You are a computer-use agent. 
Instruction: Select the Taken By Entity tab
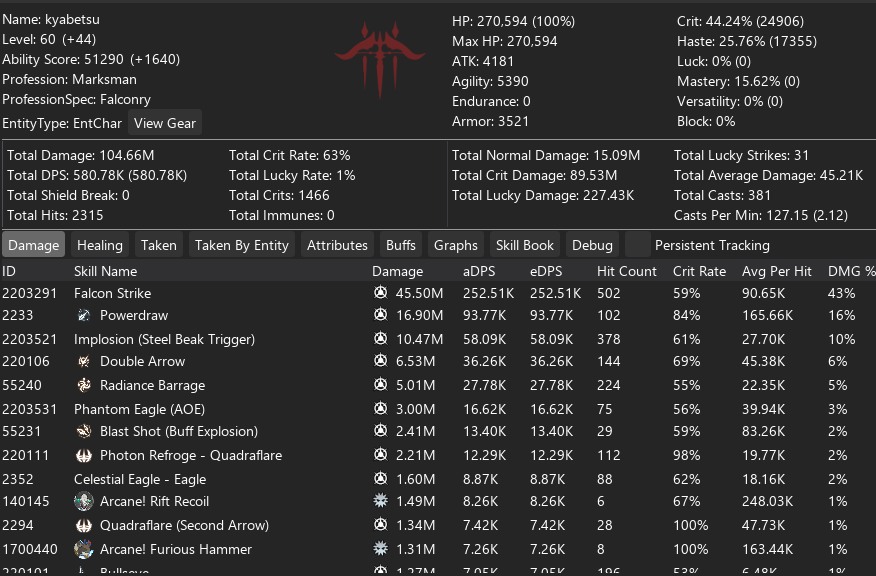[x=241, y=245]
